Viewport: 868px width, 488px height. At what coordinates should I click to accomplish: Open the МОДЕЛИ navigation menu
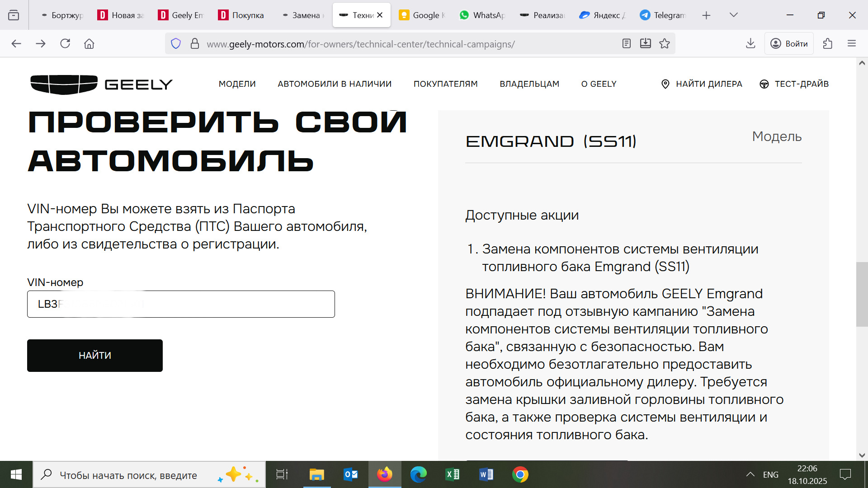tap(237, 84)
